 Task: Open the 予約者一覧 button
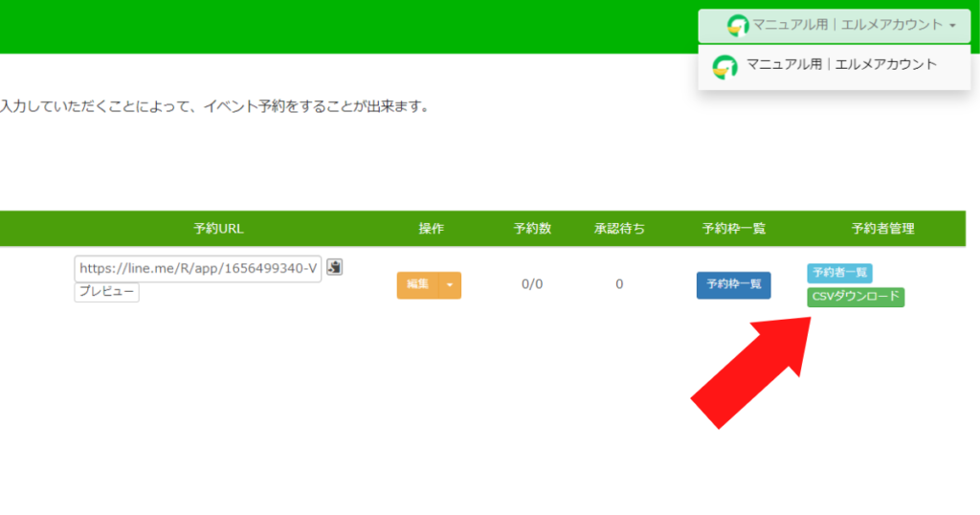click(x=839, y=273)
